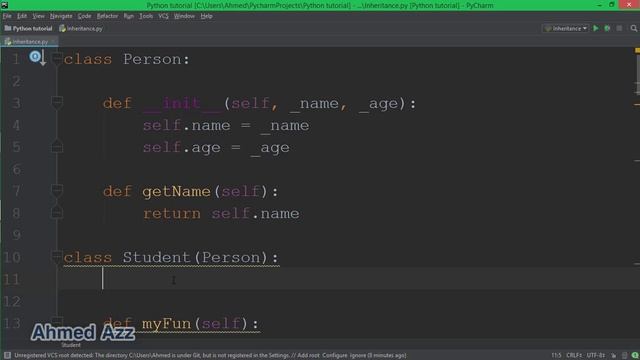Open the Edit menu
This screenshot has width=640, height=360.
pyautogui.click(x=22, y=16)
